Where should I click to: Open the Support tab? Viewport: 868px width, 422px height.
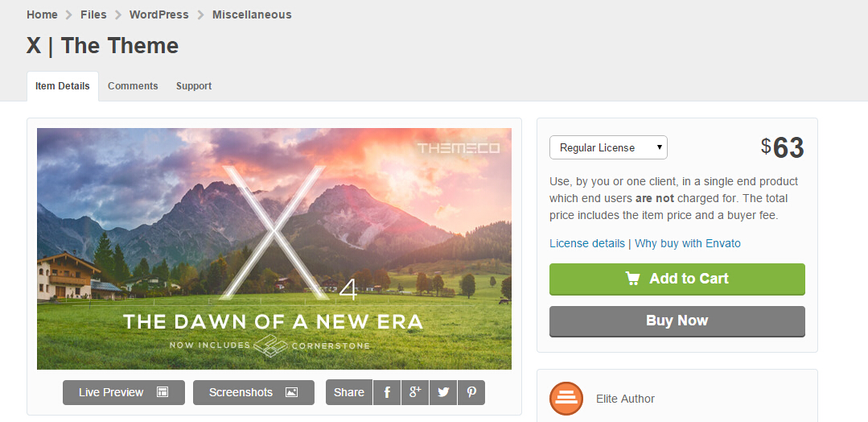[x=194, y=86]
